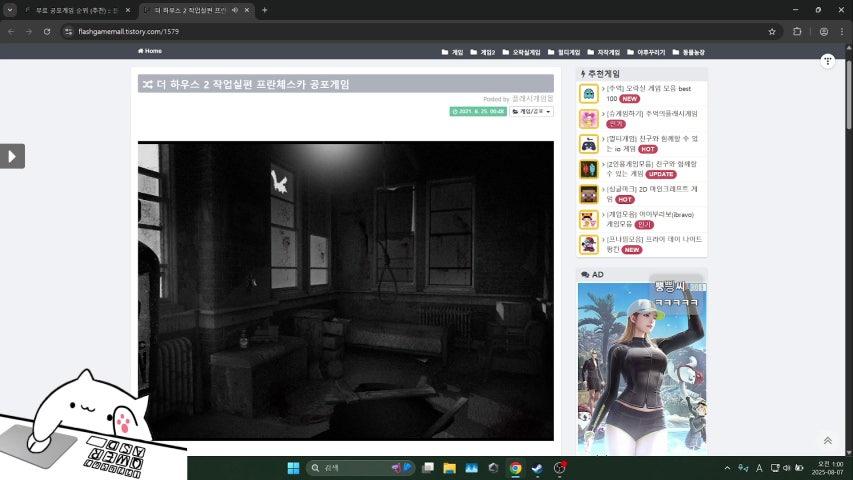Screen dimensions: 853x480
Task: Click the post title 더 하우스 2 작업실편
Action: pyautogui.click(x=253, y=84)
